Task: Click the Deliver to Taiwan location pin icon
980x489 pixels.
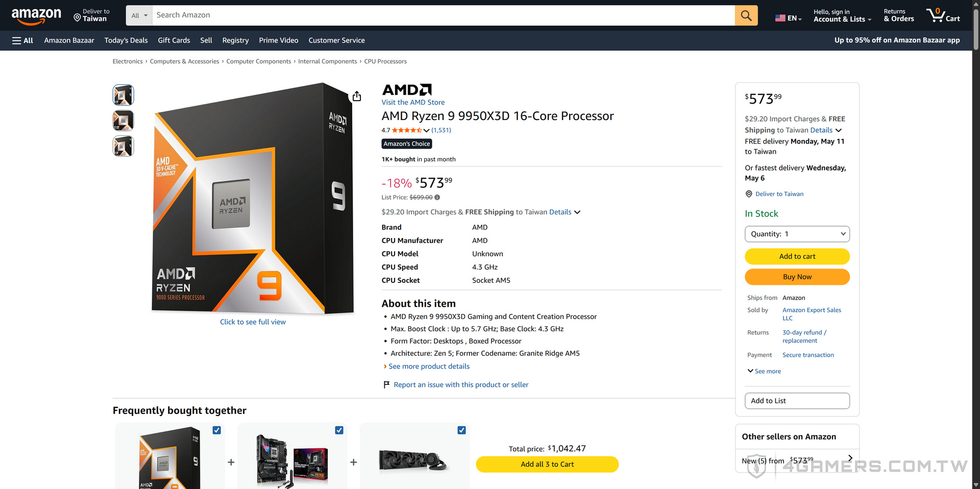Action: pos(748,194)
